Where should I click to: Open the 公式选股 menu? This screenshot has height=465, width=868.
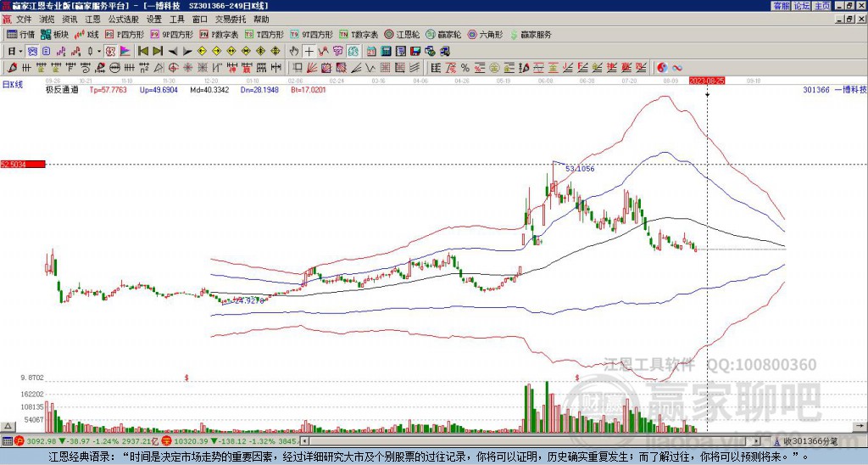click(x=124, y=20)
